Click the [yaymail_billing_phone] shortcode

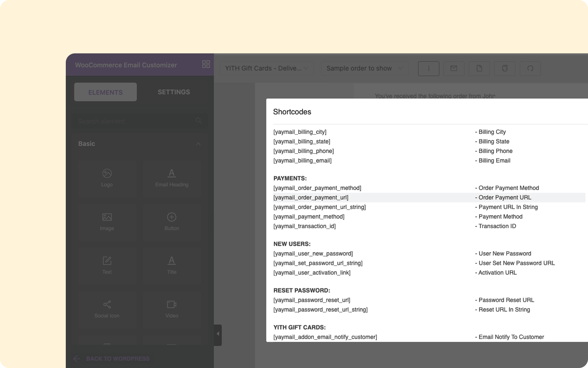click(x=304, y=151)
